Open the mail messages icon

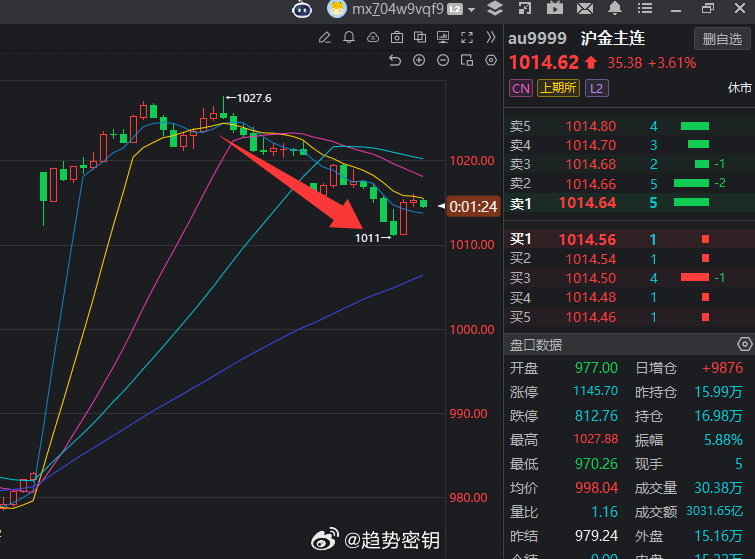point(585,8)
